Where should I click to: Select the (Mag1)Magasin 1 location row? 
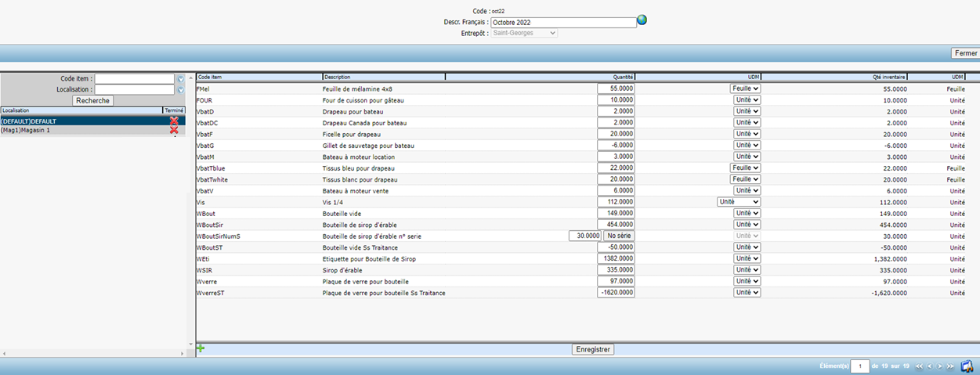pos(78,130)
